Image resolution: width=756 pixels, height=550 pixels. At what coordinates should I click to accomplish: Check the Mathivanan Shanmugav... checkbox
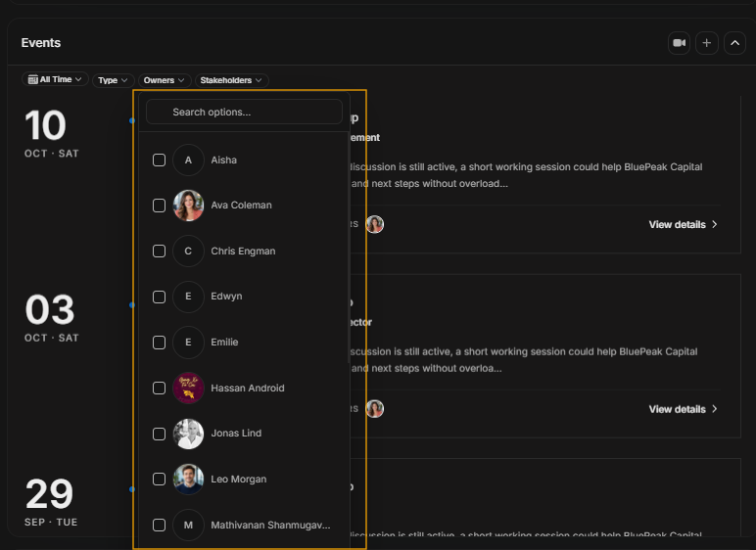(159, 525)
